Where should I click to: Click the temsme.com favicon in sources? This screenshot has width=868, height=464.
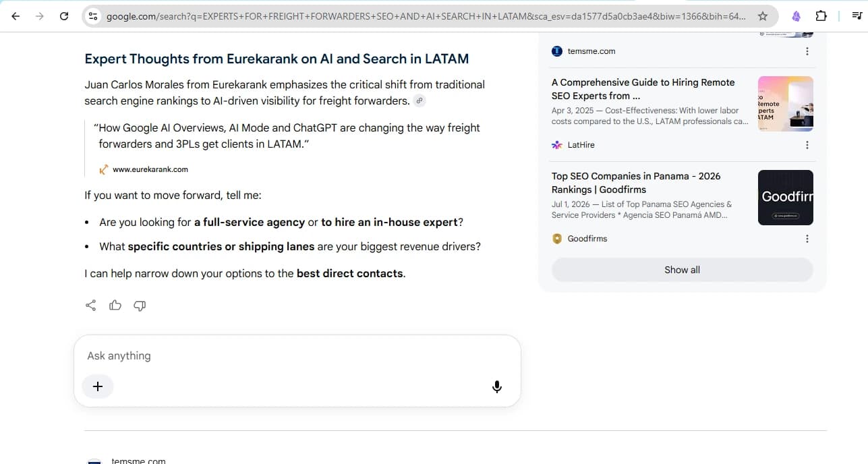tap(557, 51)
